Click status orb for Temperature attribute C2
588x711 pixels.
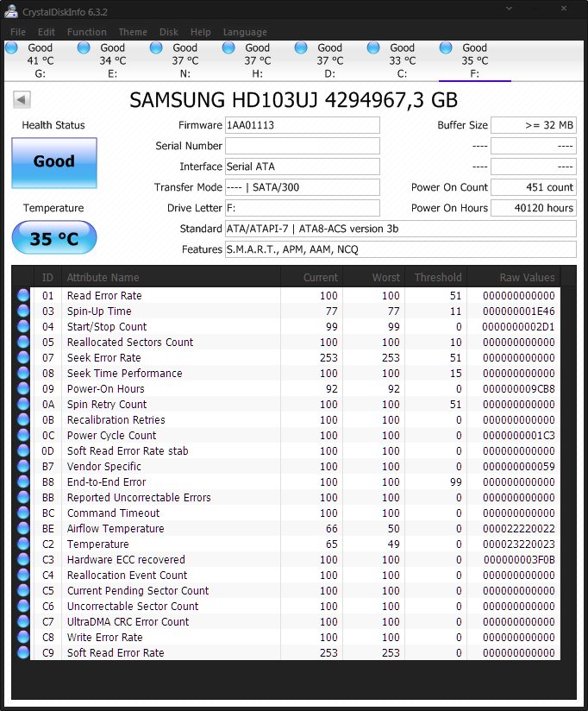pos(23,544)
